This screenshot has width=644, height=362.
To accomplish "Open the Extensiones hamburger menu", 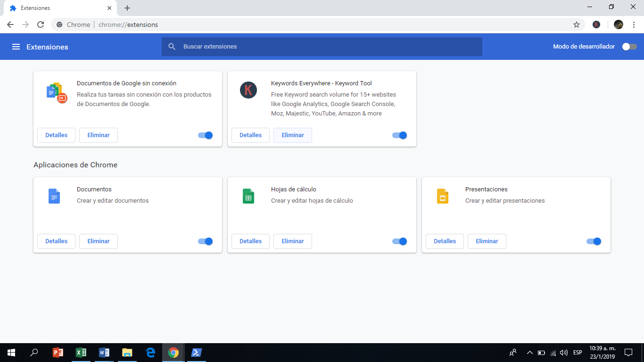I will coord(16,47).
